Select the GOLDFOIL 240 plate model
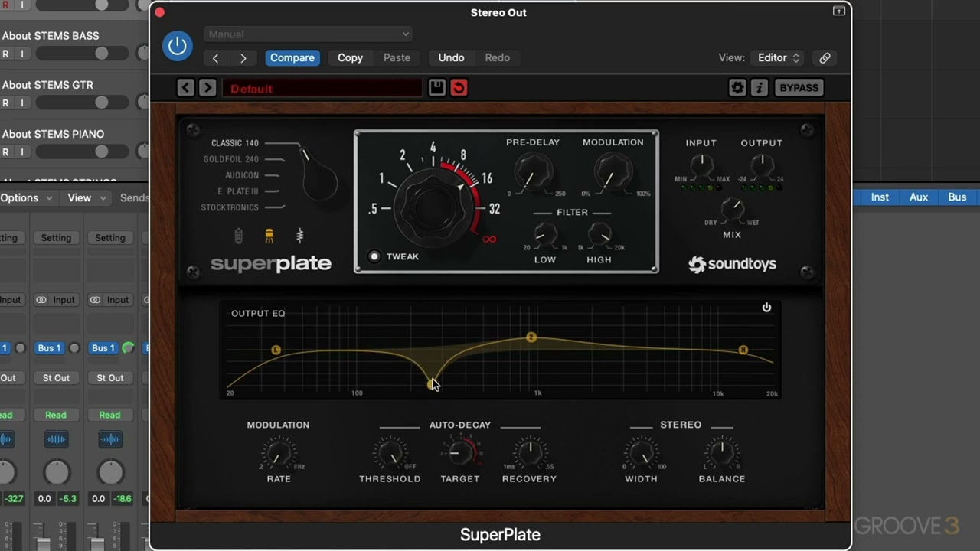The height and width of the screenshot is (551, 980). pyautogui.click(x=231, y=159)
